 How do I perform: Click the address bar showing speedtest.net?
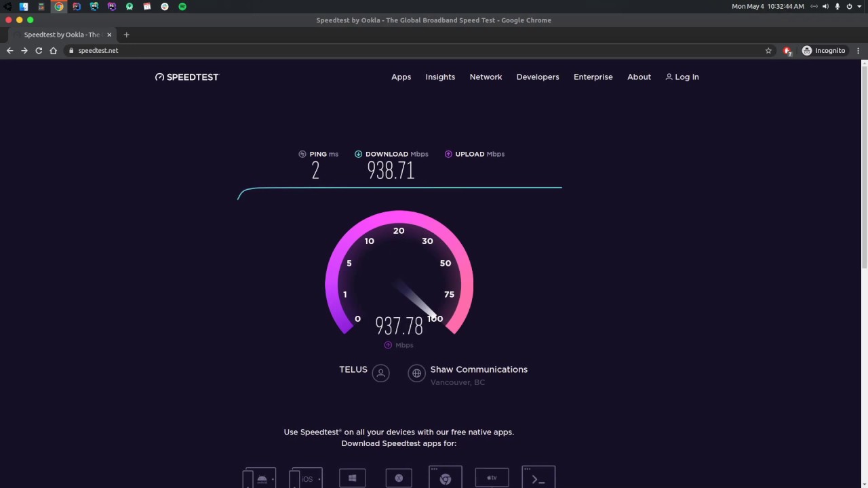tap(420, 51)
